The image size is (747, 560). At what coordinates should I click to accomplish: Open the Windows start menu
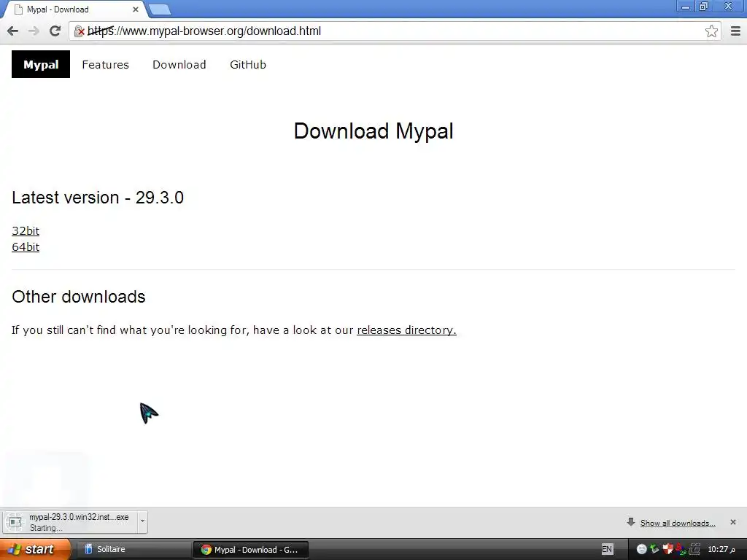(34, 549)
